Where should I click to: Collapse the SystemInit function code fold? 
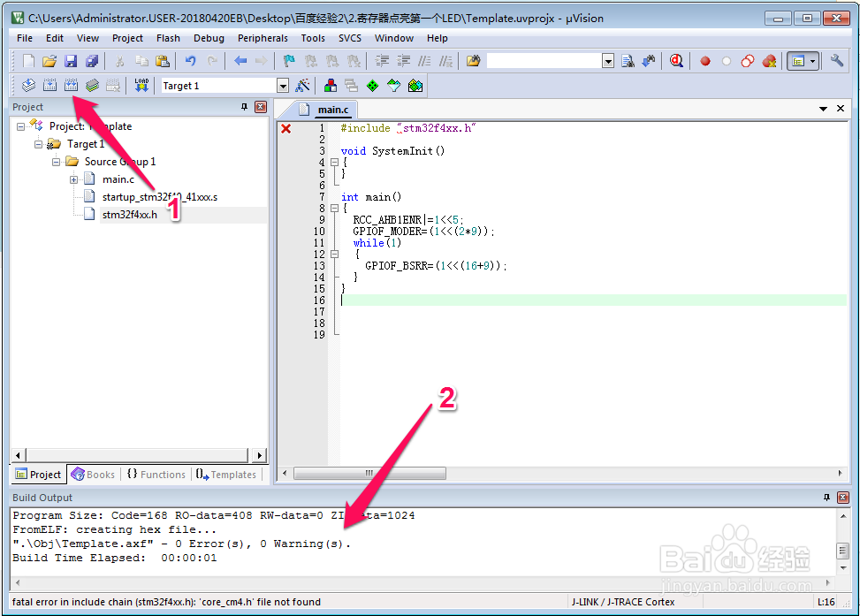[x=335, y=163]
